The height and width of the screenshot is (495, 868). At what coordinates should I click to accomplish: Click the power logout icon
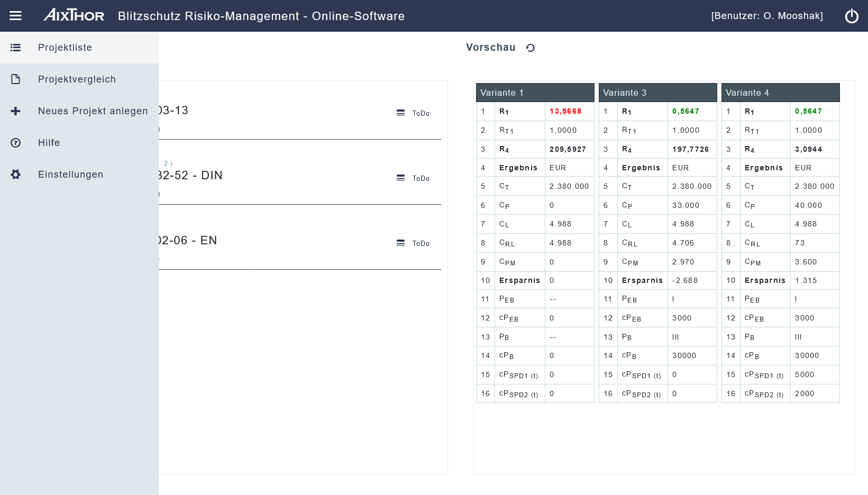tap(852, 16)
